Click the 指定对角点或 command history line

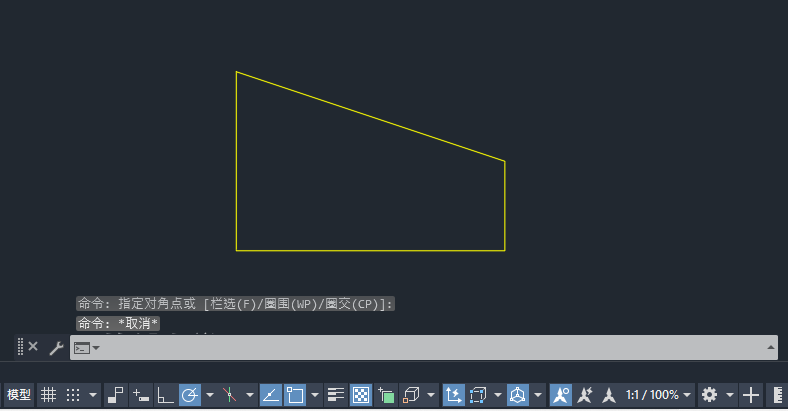(235, 304)
